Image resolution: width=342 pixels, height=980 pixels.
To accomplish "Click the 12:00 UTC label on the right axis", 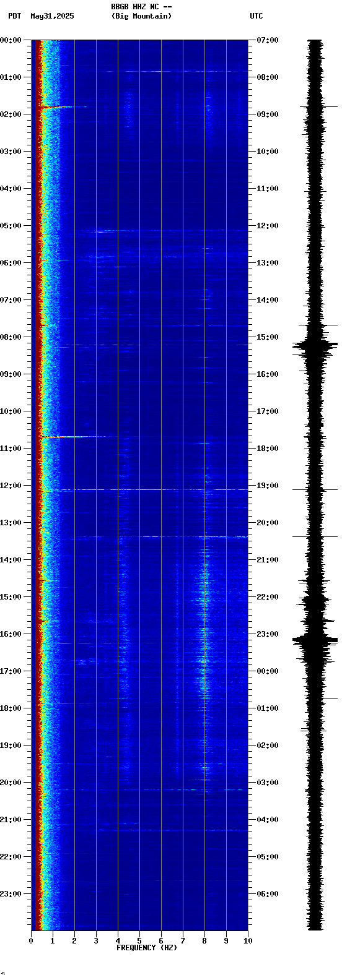I will coord(268,226).
